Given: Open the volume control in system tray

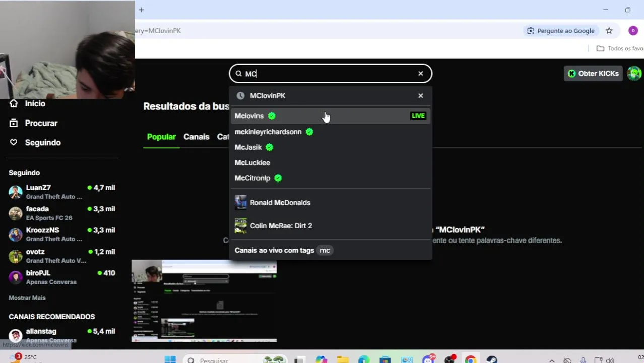Looking at the screenshot, I should point(610,360).
